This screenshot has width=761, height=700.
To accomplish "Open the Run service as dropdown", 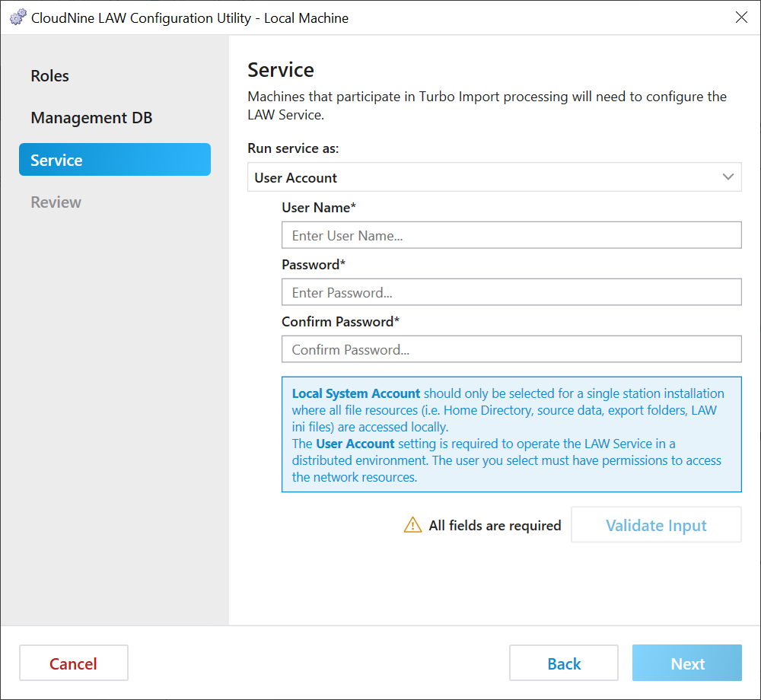I will tap(494, 177).
